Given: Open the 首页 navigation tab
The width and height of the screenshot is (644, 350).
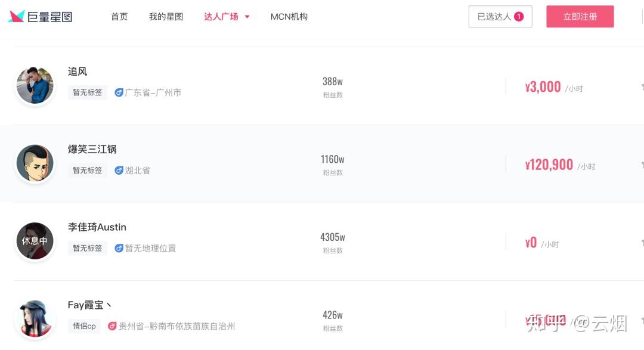Looking at the screenshot, I should (119, 17).
